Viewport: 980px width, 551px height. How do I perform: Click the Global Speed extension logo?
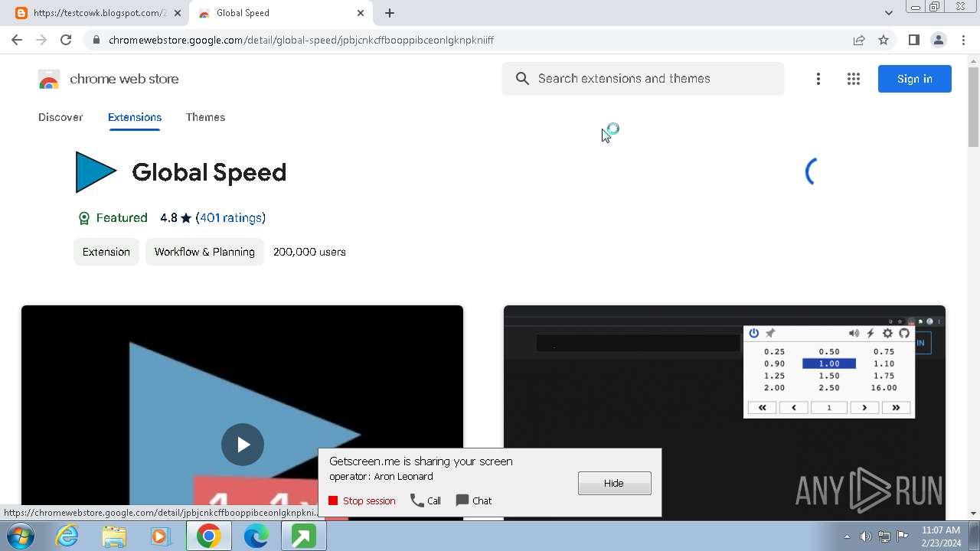96,172
